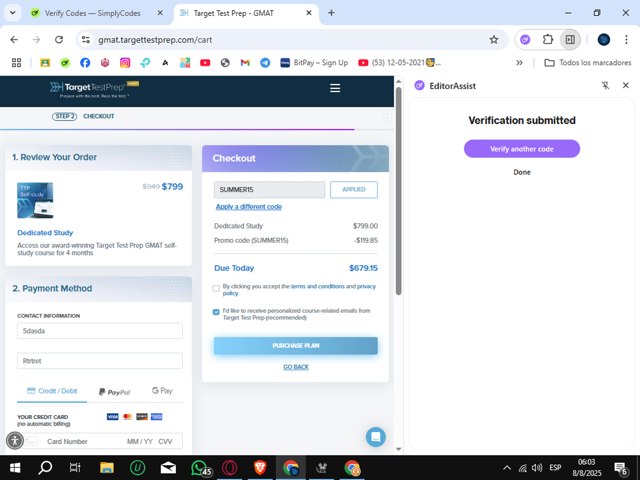The height and width of the screenshot is (480, 640).
Task: Open File Explorer from the taskbar
Action: (x=107, y=468)
